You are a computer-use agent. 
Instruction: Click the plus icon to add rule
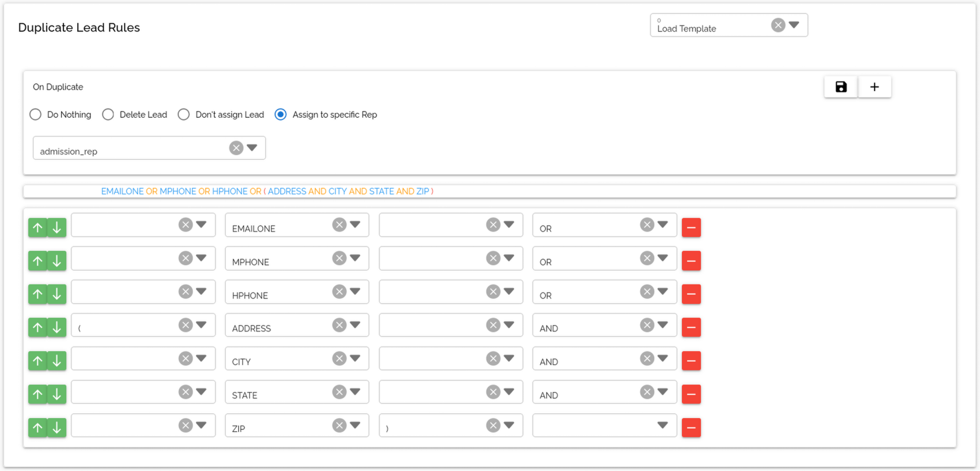(874, 87)
